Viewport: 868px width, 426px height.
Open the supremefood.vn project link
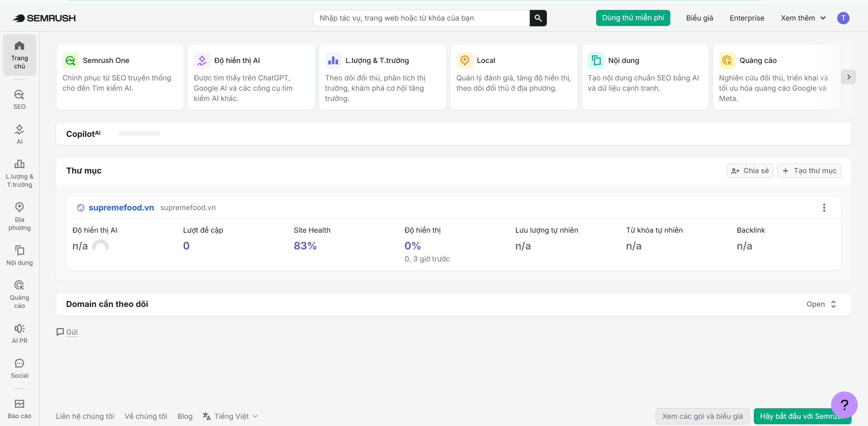(121, 208)
